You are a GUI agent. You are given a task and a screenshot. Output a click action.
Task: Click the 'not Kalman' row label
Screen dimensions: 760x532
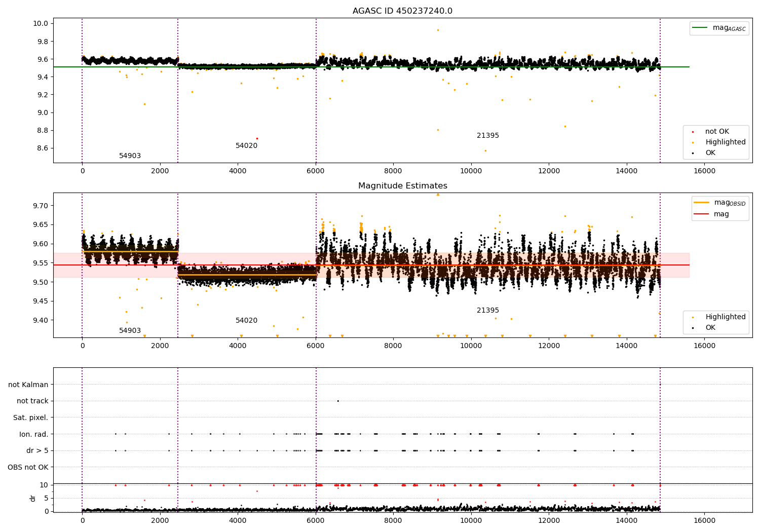coord(28,385)
